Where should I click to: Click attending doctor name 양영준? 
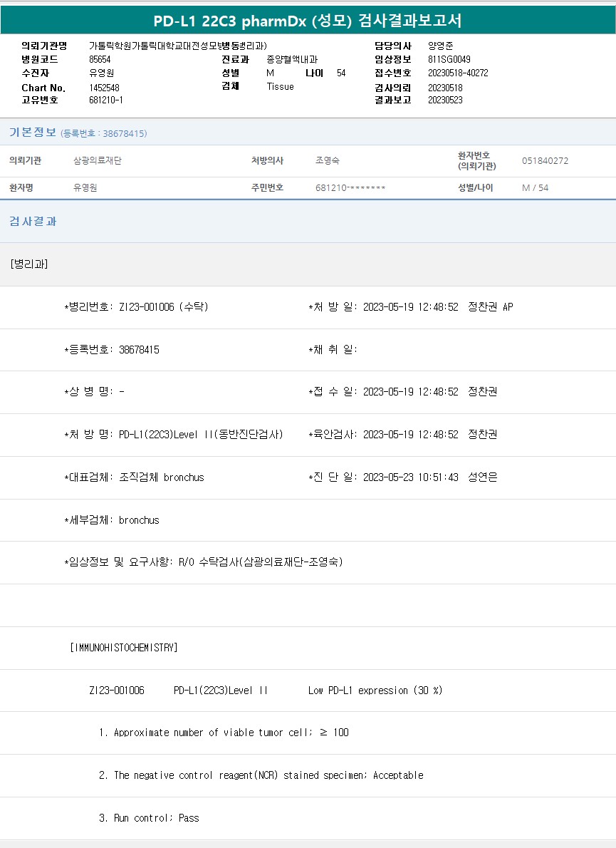click(441, 46)
